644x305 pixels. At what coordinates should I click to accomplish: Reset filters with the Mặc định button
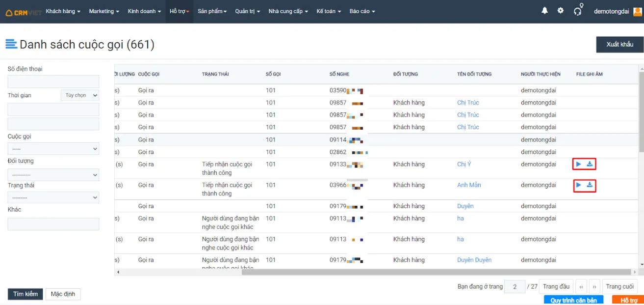[x=63, y=294]
